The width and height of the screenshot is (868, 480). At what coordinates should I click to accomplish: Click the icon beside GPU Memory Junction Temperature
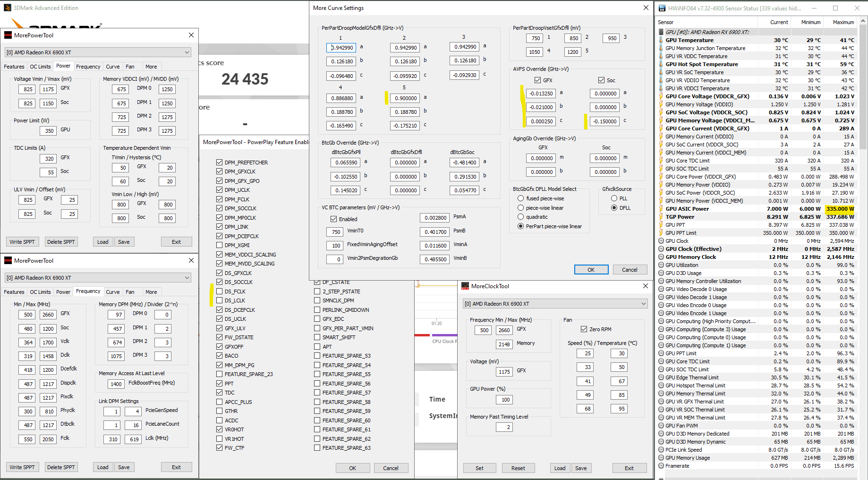661,48
